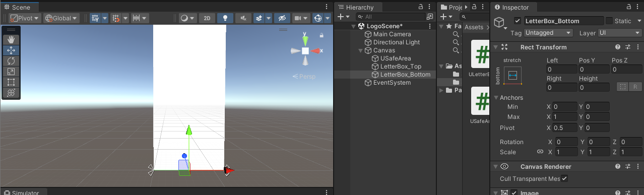Collapse the Anchors foldout
The image size is (644, 195).
point(496,98)
